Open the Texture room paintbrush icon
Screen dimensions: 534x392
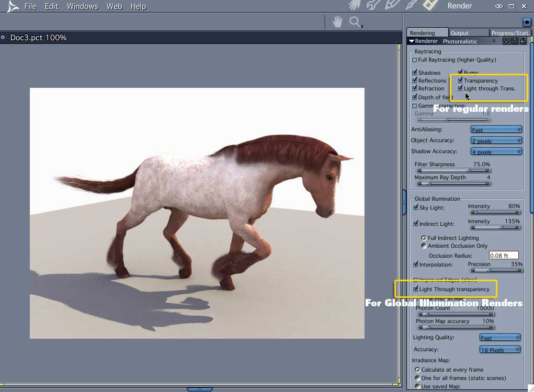coord(411,5)
